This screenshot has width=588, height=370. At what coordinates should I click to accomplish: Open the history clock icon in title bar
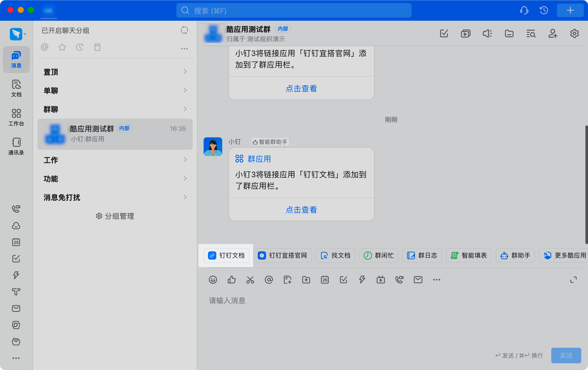(x=544, y=10)
